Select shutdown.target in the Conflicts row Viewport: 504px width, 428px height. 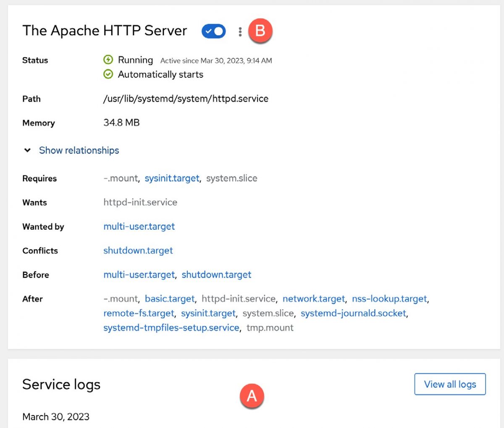point(138,250)
